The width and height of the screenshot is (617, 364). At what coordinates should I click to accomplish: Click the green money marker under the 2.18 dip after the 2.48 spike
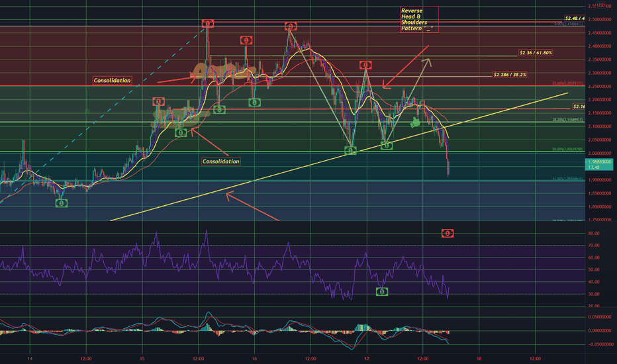[219, 110]
